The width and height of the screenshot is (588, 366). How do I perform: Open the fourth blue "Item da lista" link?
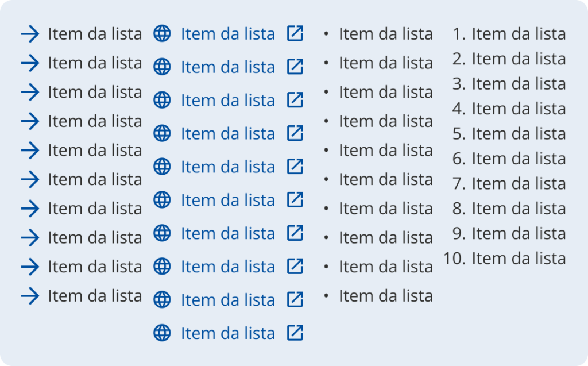(228, 133)
